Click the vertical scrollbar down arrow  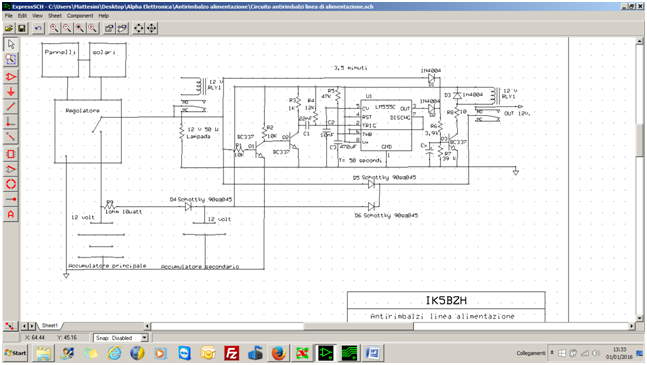(x=640, y=318)
